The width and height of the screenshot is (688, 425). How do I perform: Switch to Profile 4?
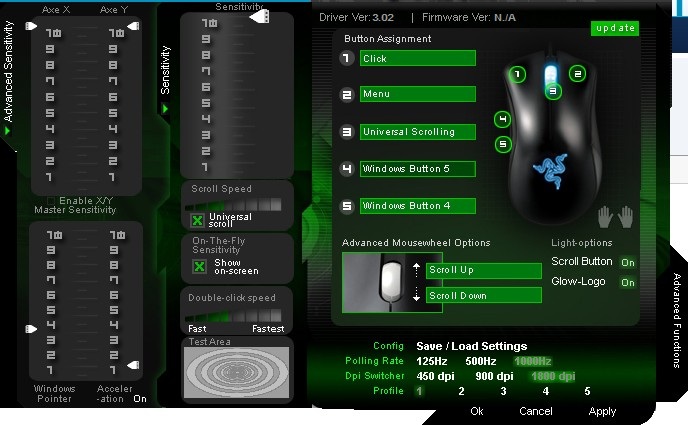coord(545,391)
